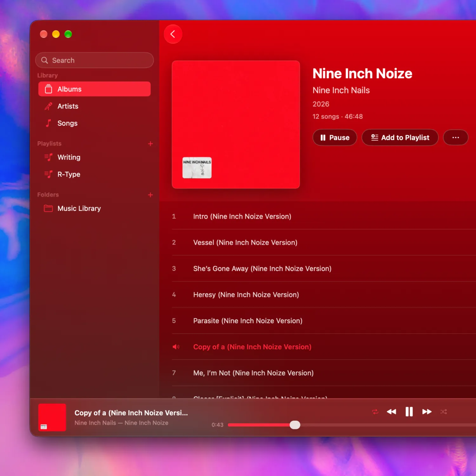The image size is (476, 476).
Task: Pause playback in the bottom player bar
Action: pos(409,412)
